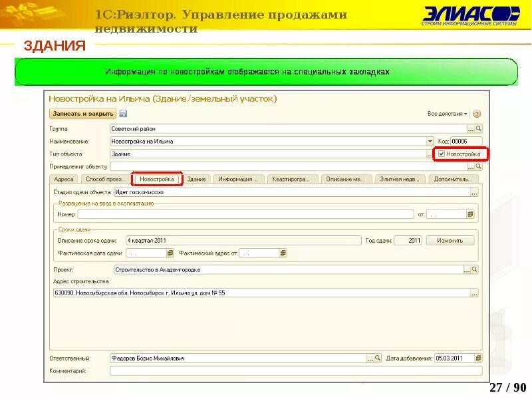Screen dimensions: 532x399
Task: Switch to the Дополнитель. tab
Action: coord(454,179)
